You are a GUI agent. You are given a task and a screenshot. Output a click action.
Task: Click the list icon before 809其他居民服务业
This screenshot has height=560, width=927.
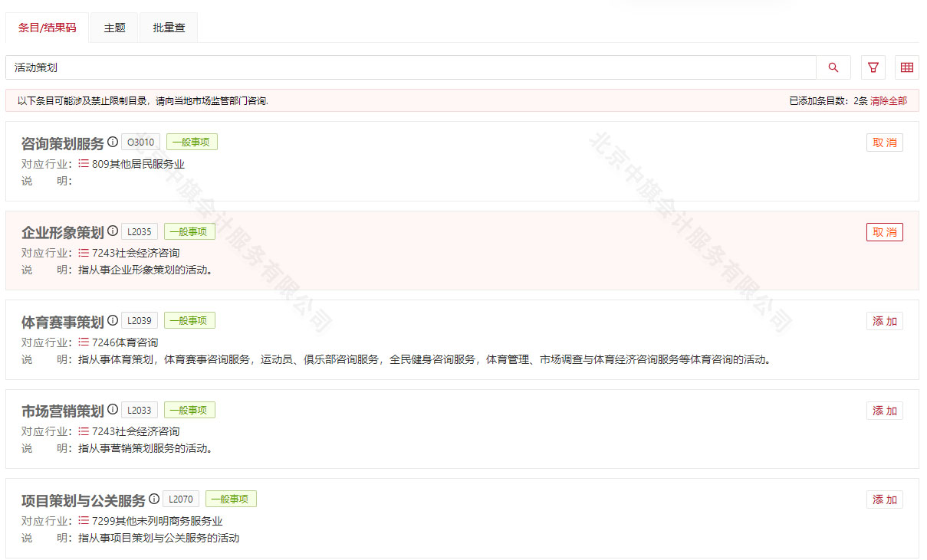pyautogui.click(x=84, y=163)
